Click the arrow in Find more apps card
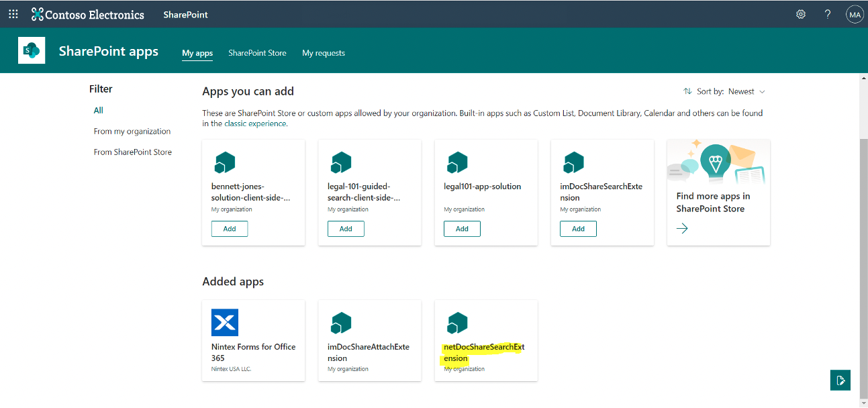868x408 pixels. pos(682,229)
